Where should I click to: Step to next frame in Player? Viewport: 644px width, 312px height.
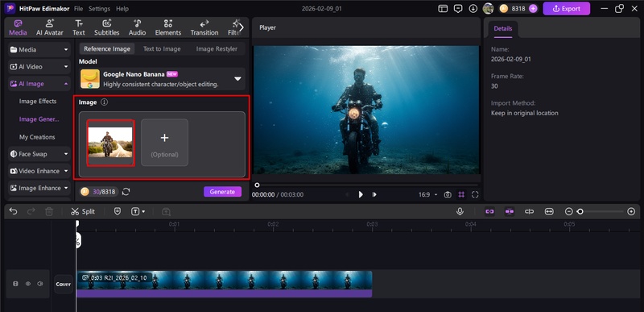click(374, 194)
